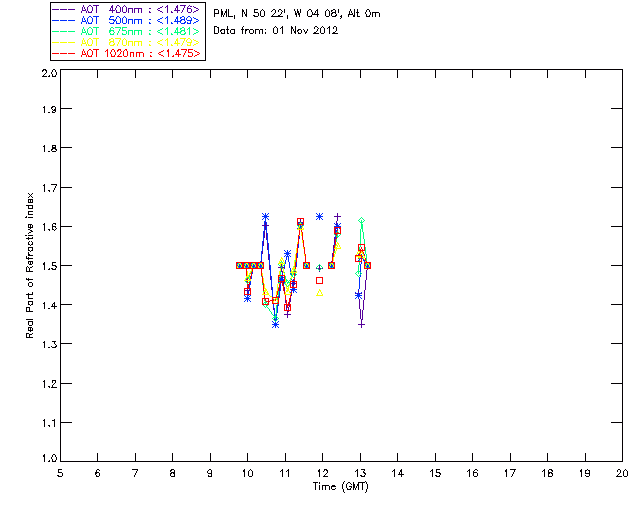Click the x-axis tick label 12
The width and height of the screenshot is (640, 512).
(x=322, y=473)
